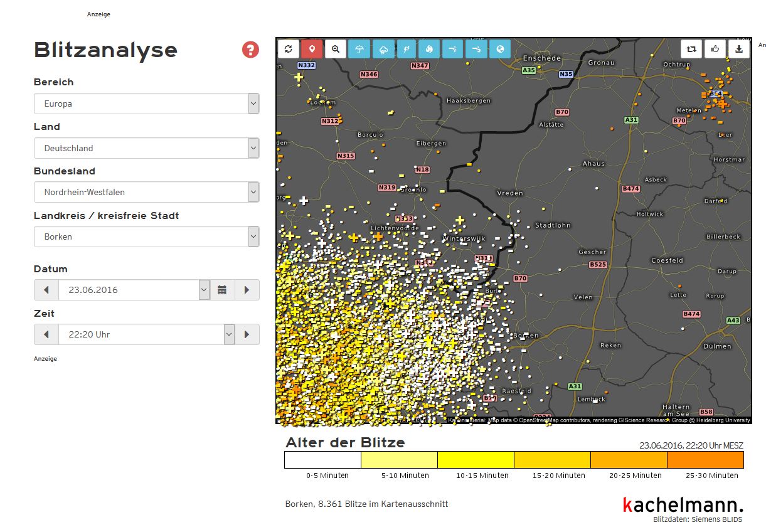Click the kachelmann logo link
766x532 pixels.
pos(683,504)
